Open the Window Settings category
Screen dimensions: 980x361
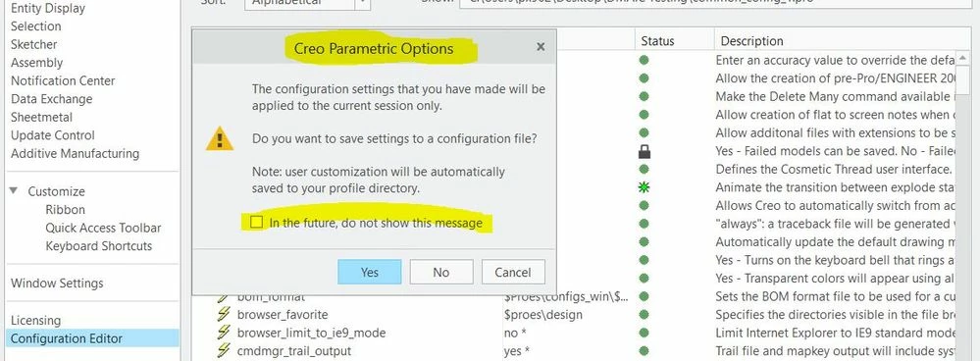click(x=57, y=283)
